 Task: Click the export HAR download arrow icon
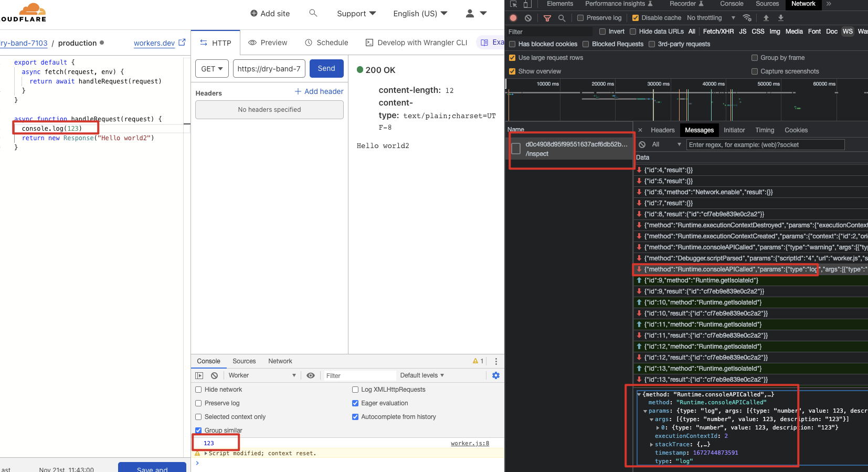pos(781,18)
